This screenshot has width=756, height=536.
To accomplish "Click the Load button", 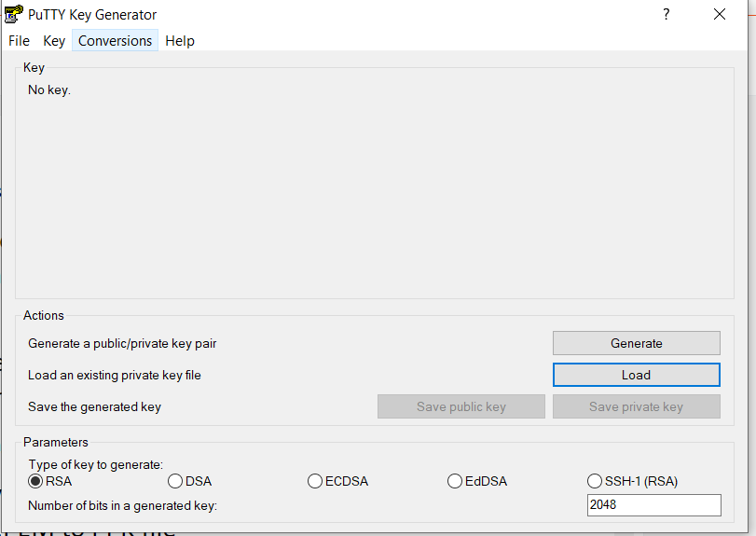I will (x=636, y=375).
